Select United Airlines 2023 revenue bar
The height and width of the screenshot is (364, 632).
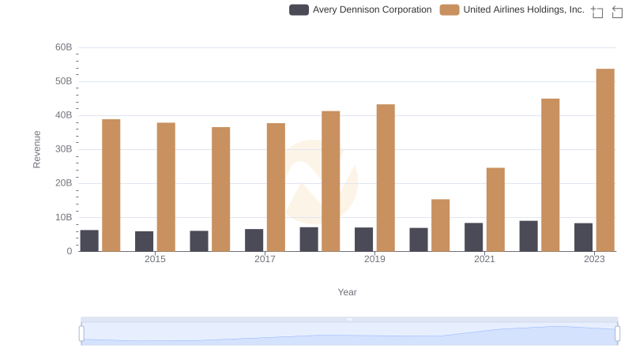point(605,159)
